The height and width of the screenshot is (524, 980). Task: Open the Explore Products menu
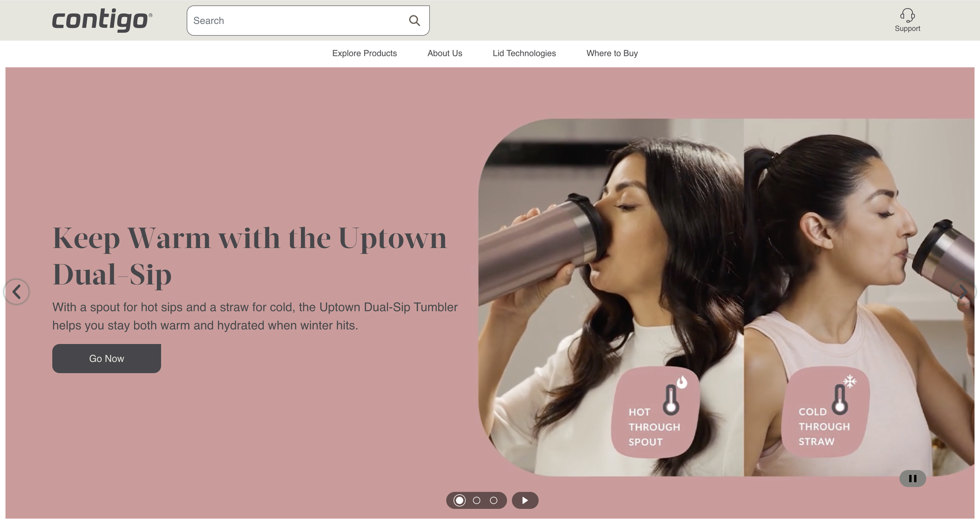coord(365,53)
